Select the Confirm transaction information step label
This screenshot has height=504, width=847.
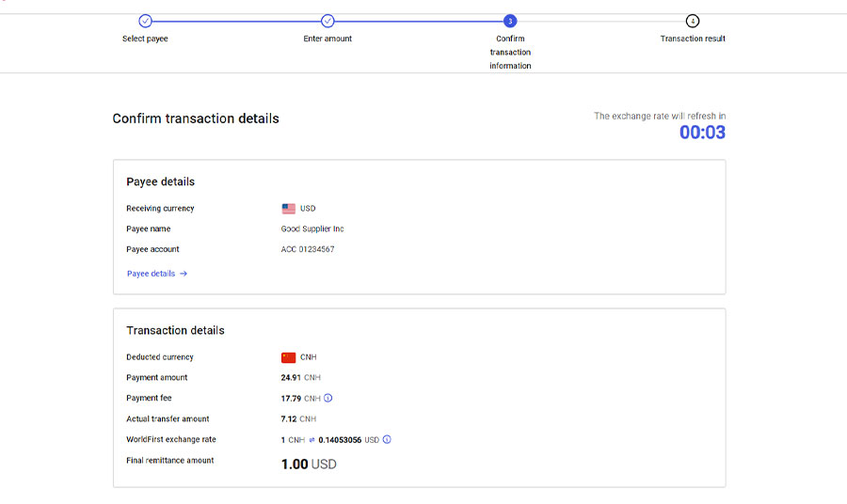coord(510,53)
